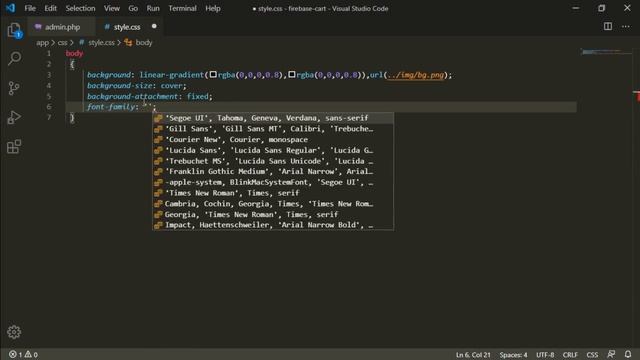Click the Split Editor icon
This screenshot has width=640, height=360.
[x=608, y=27]
